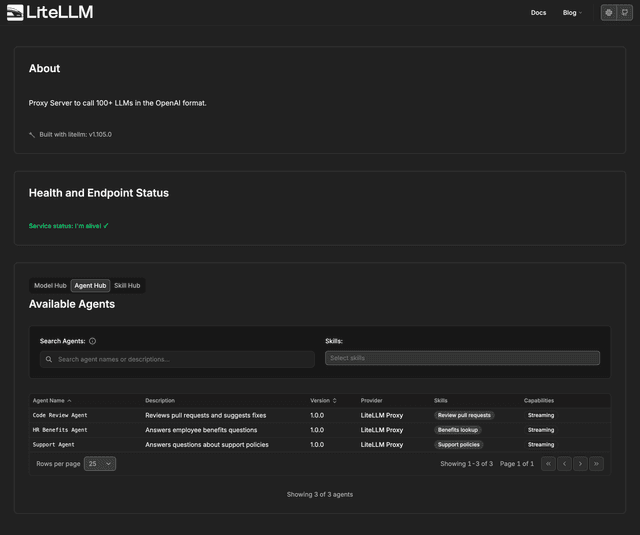The image size is (640, 535).
Task: Click the LiteLLM logo icon
Action: (15, 13)
